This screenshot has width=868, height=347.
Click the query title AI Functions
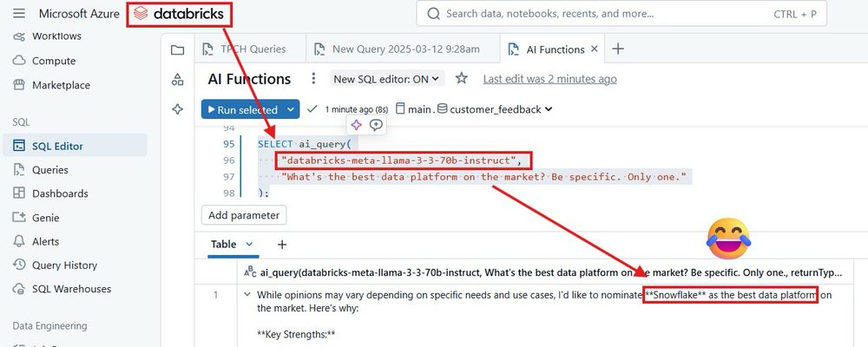(x=249, y=79)
